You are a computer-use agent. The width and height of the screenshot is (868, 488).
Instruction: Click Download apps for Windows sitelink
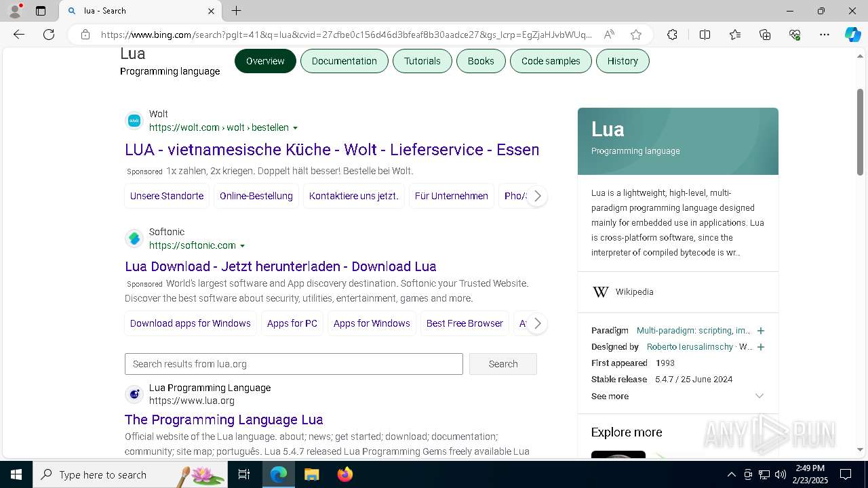191,323
